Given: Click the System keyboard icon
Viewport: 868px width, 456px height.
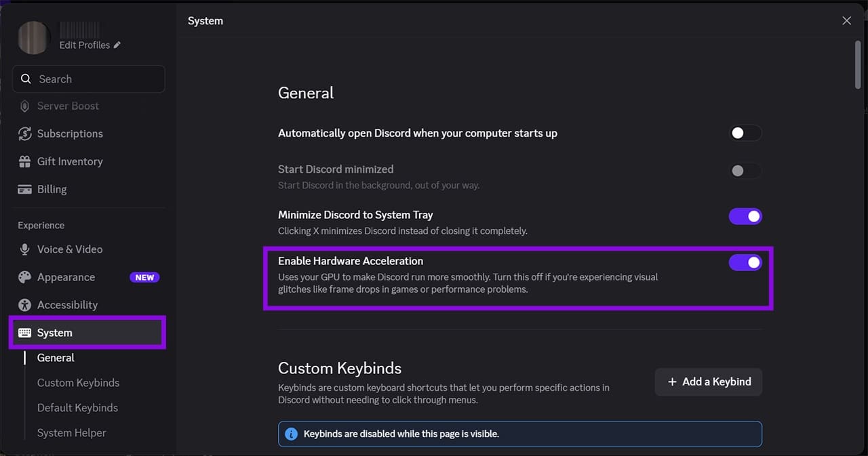Looking at the screenshot, I should pos(24,333).
